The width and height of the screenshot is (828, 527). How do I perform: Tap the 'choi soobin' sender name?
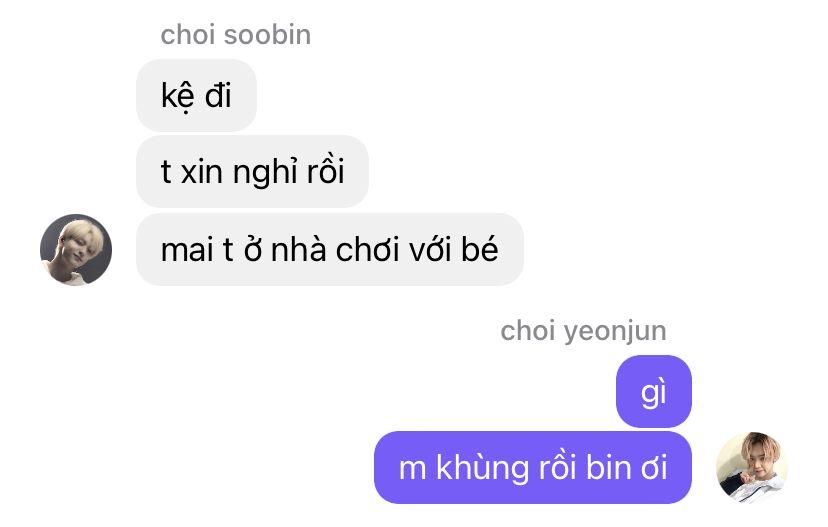point(236,35)
